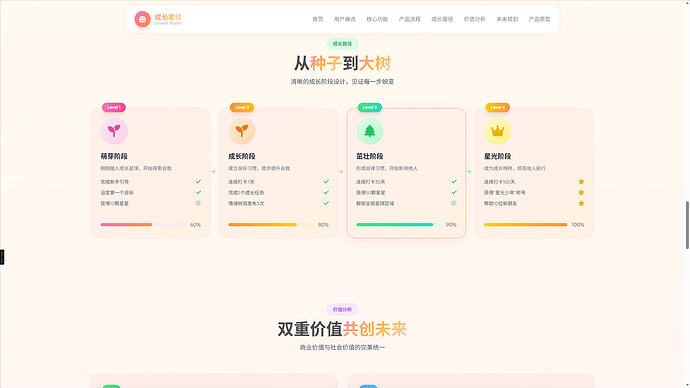
Task: Click the 连续打卡30天 task text
Action: tap(371, 182)
